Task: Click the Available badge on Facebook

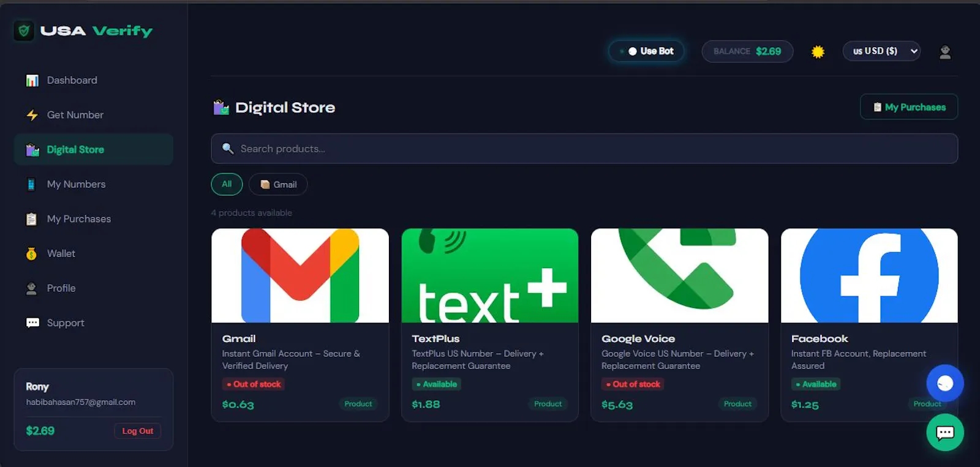Action: pos(816,384)
